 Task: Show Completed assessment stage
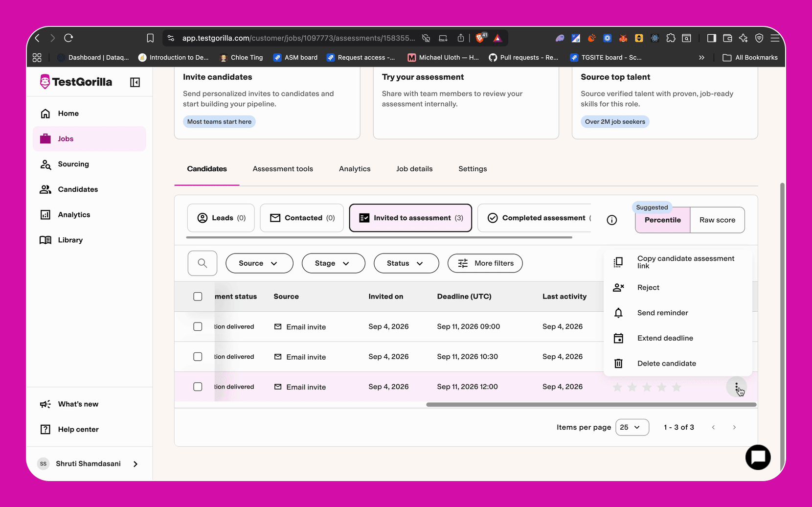pos(535,218)
